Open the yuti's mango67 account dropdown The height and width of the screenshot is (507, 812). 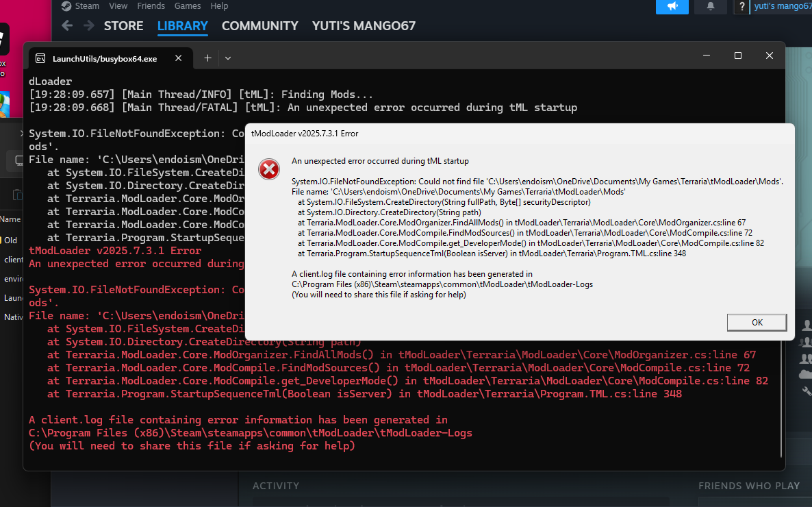tap(782, 6)
